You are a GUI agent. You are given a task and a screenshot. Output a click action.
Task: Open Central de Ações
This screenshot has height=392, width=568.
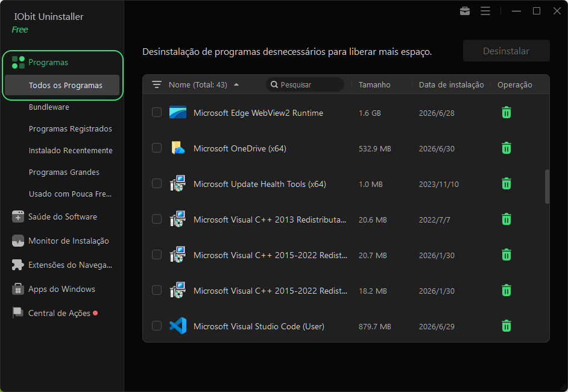click(x=60, y=313)
